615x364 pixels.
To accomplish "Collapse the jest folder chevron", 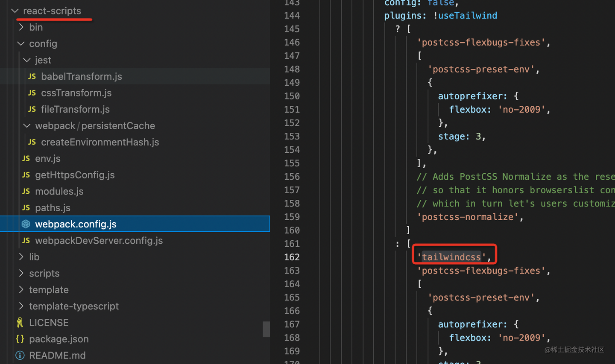I will [x=27, y=60].
